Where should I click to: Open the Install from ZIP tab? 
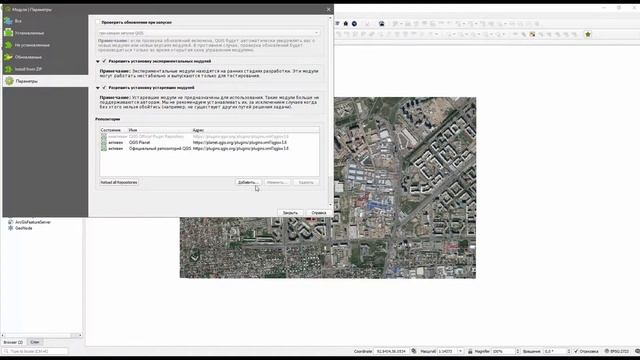pos(45,69)
